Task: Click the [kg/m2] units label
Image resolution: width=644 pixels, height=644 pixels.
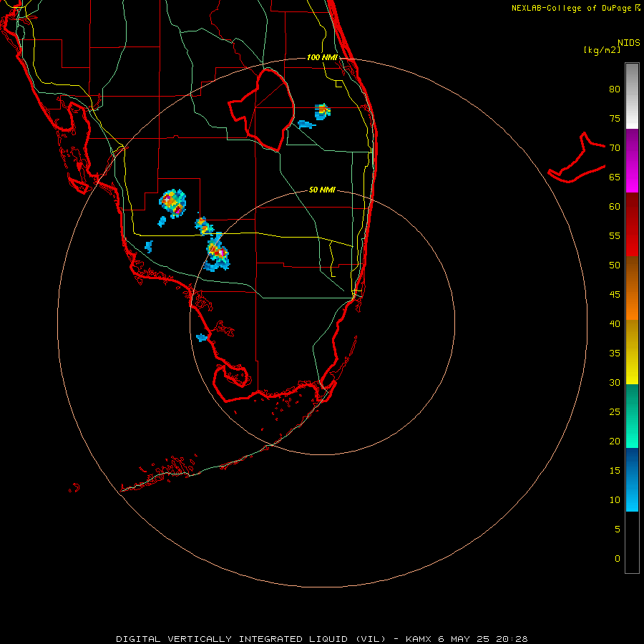Action: [602, 50]
